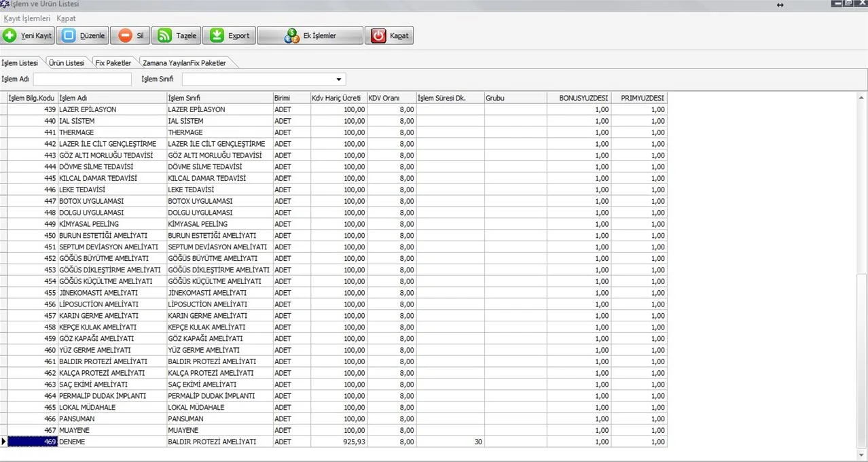Viewport: 868px width, 462px height.
Task: Click the red minus Sil icon
Action: [x=126, y=35]
